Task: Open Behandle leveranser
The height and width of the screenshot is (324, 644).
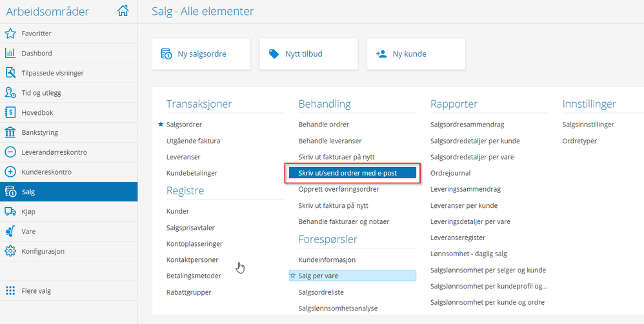Action: [x=330, y=141]
